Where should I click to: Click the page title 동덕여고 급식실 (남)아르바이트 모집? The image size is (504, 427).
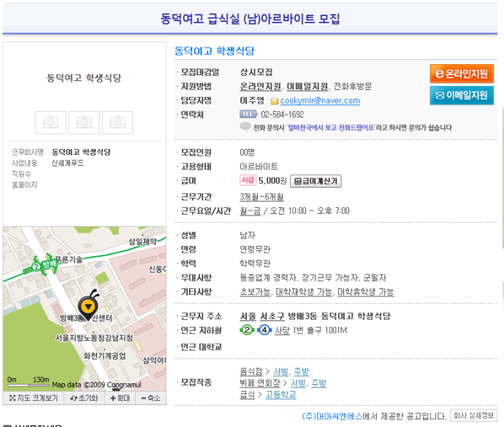coord(250,18)
